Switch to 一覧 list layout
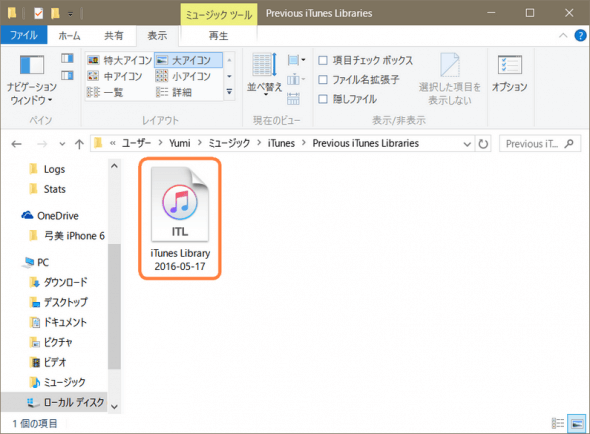The height and width of the screenshot is (434, 590). click(105, 92)
